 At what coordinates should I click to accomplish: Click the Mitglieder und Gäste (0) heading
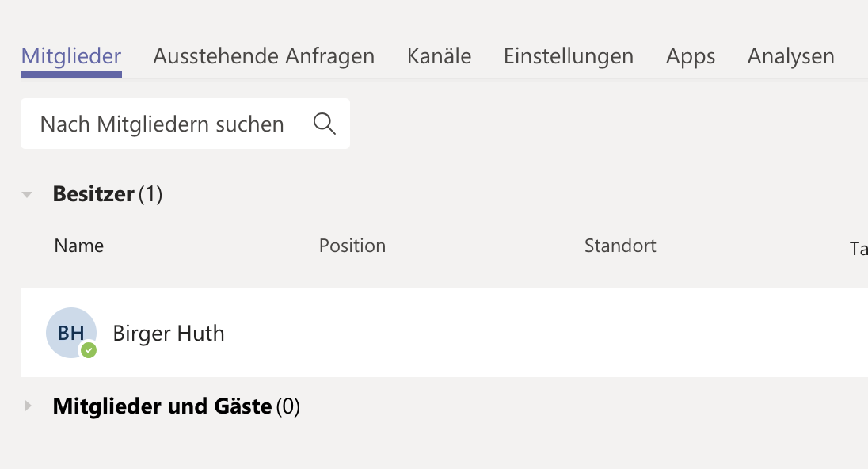tap(176, 406)
